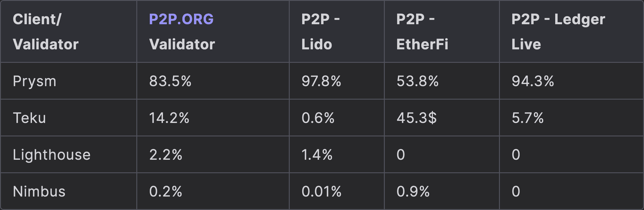Select the Client/Validator header cell
The image size is (644, 210).
pos(45,32)
